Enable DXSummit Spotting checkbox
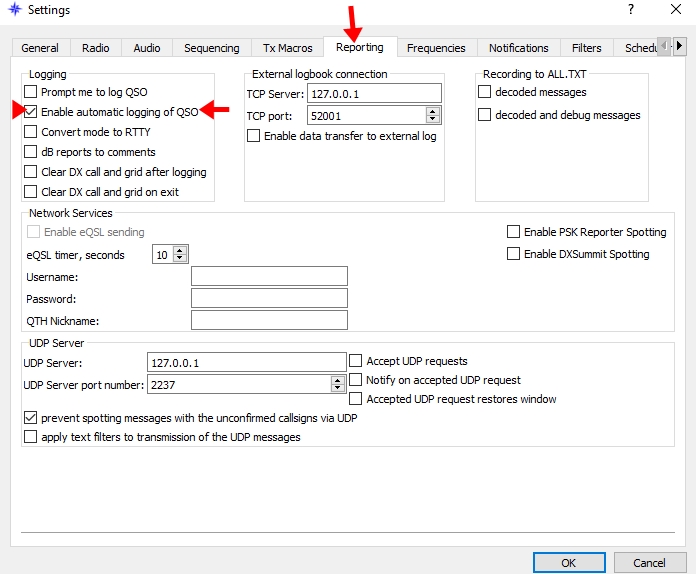Viewport: 696px width, 574px height. pyautogui.click(x=514, y=254)
